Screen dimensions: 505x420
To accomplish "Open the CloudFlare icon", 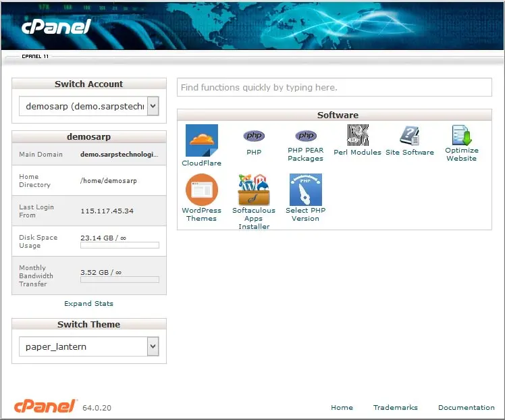I will (x=202, y=140).
